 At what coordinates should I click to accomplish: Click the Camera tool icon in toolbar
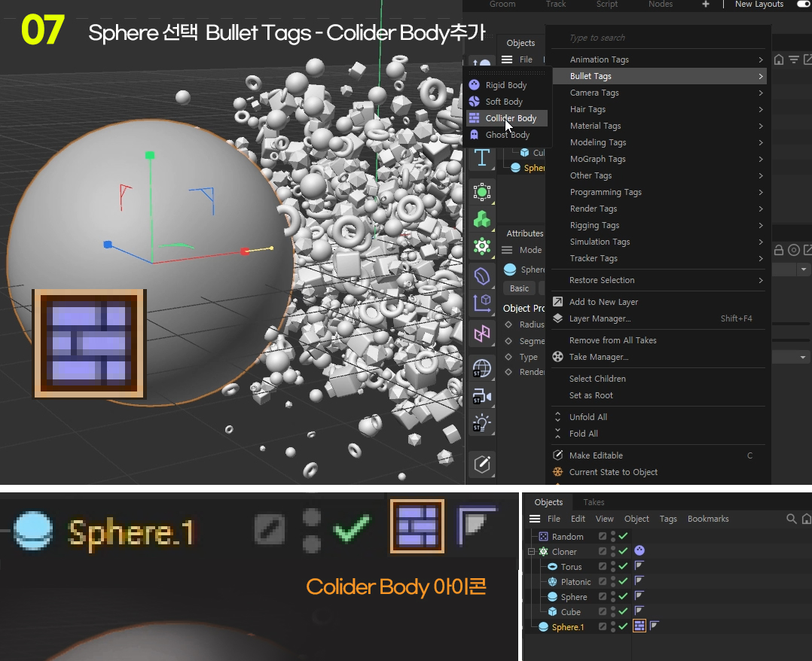point(481,397)
